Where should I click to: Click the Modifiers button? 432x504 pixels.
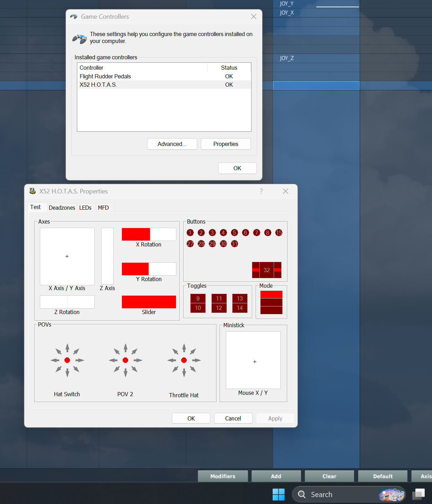pos(223,476)
